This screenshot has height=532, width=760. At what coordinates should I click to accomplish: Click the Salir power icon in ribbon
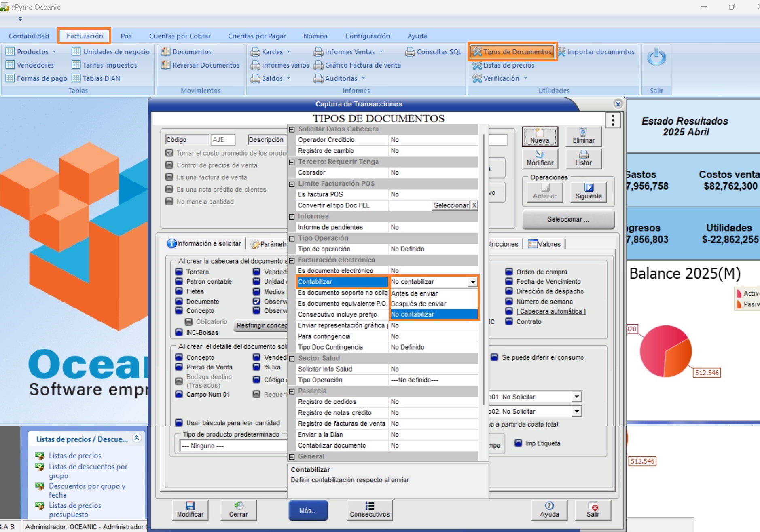656,58
